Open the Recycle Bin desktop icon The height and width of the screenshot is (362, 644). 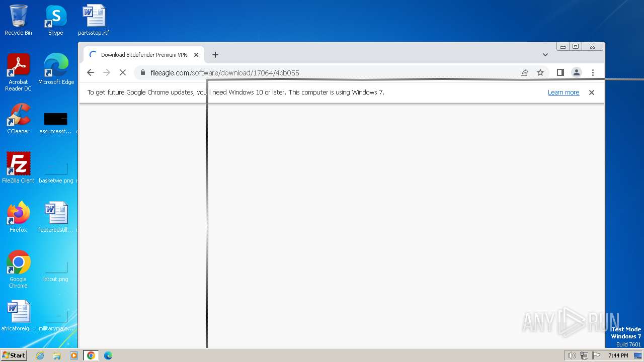pos(18,20)
